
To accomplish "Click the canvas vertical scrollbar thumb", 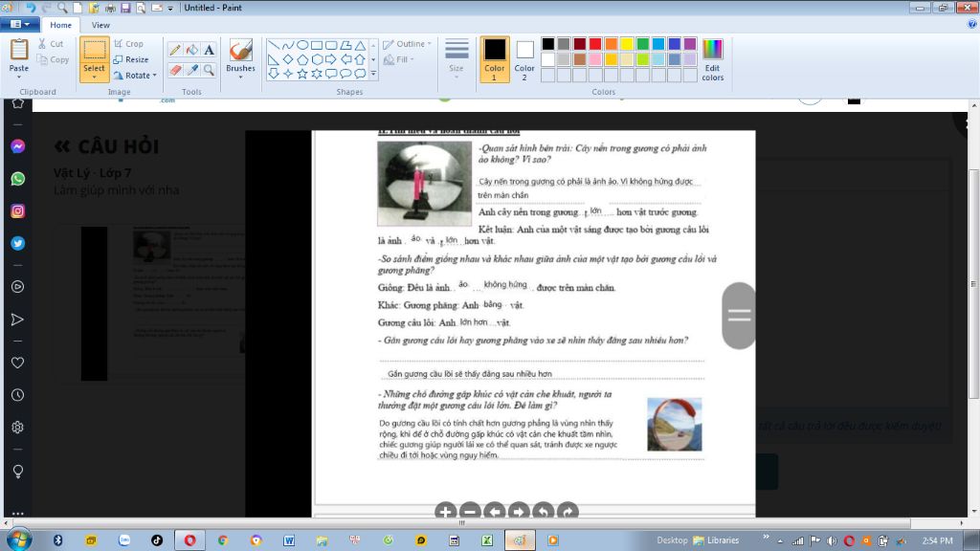I will [973, 284].
